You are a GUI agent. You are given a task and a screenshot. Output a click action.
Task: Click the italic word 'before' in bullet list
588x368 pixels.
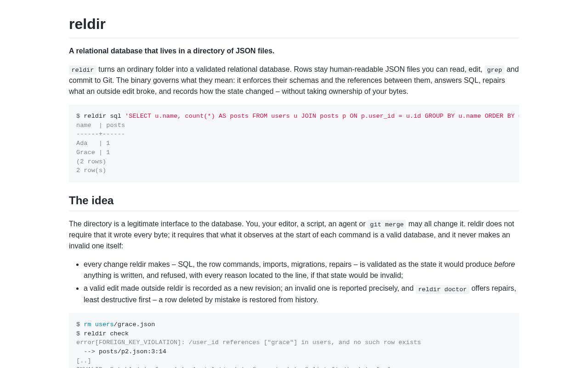click(504, 264)
